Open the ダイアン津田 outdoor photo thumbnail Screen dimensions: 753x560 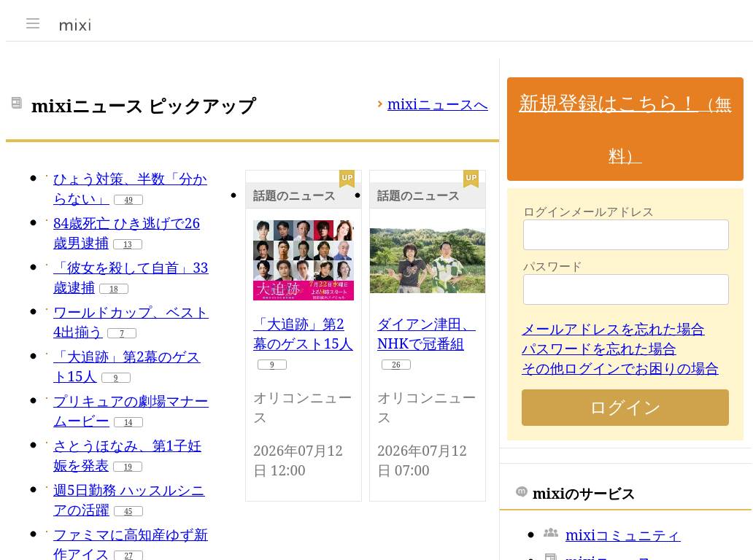coord(428,260)
